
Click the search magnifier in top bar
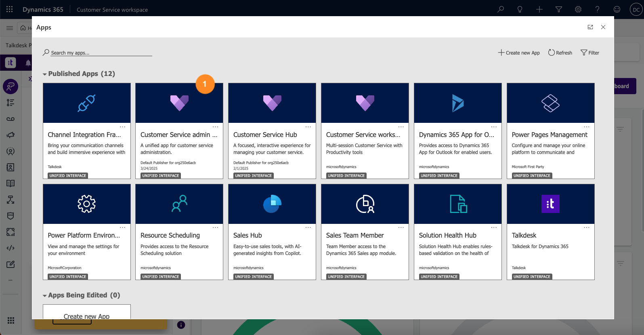tap(501, 9)
